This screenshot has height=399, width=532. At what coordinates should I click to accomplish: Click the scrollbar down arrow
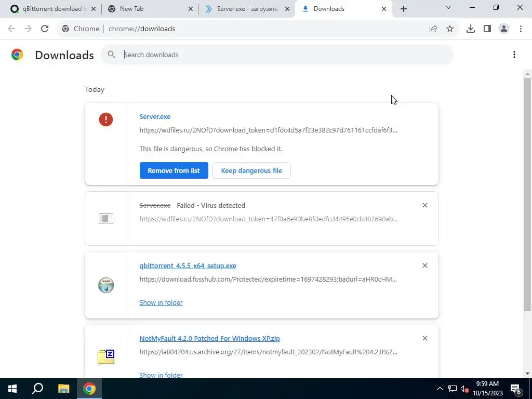[x=527, y=374]
